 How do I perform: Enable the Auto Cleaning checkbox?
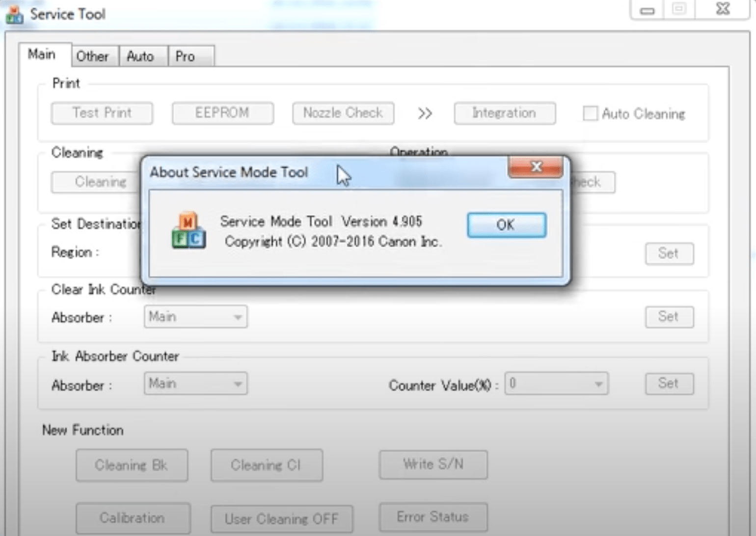click(x=589, y=113)
